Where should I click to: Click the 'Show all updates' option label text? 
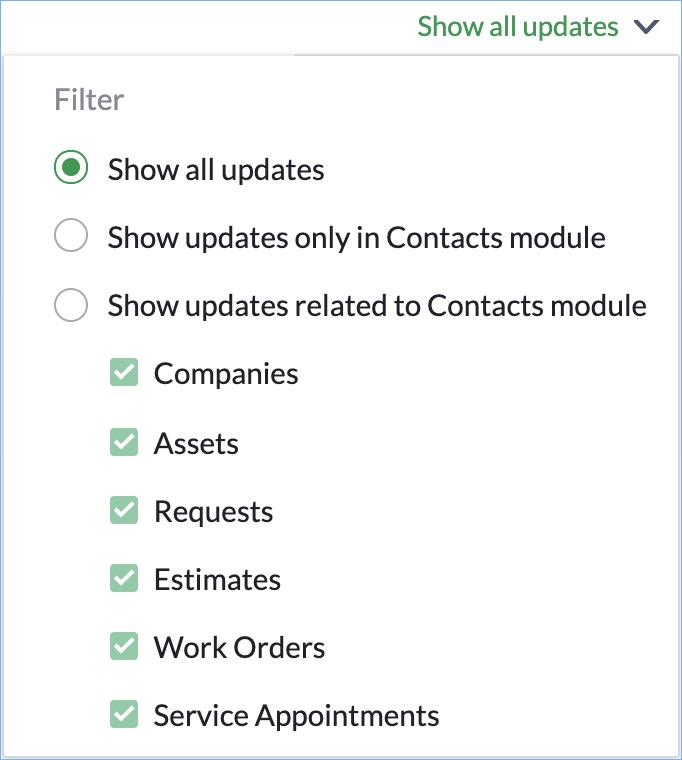(216, 169)
